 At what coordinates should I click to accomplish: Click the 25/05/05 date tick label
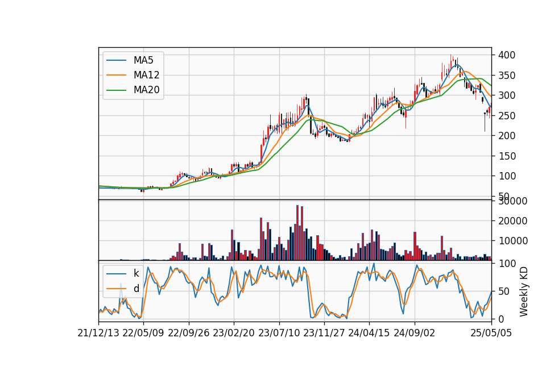491,333
